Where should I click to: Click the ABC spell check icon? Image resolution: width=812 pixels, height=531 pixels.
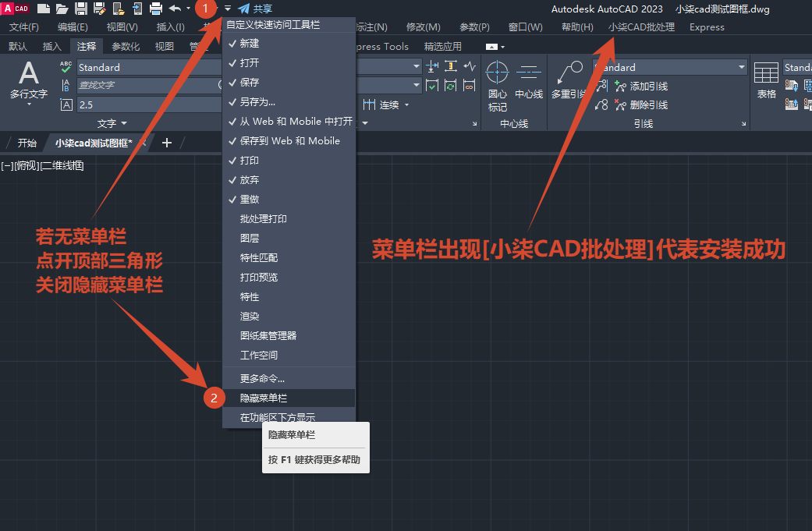[66, 67]
